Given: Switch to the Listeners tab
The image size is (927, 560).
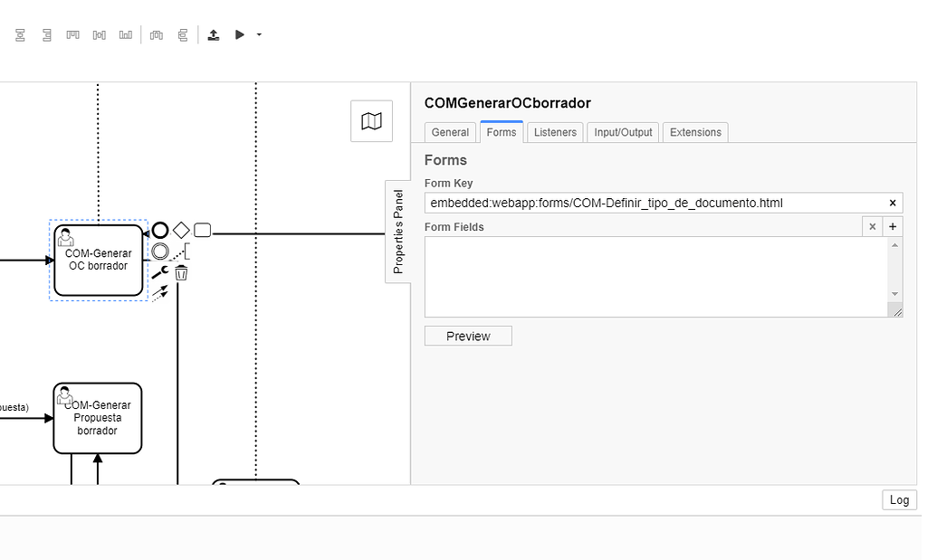Looking at the screenshot, I should [x=554, y=132].
